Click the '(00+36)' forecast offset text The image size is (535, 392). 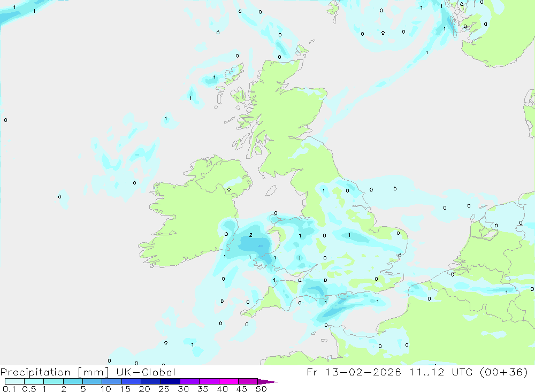(503, 372)
